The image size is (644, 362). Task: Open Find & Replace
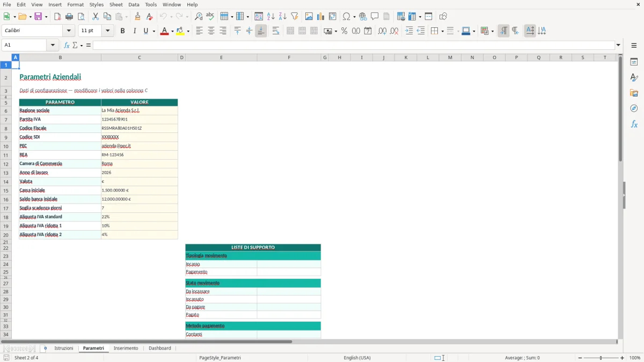tap(199, 17)
